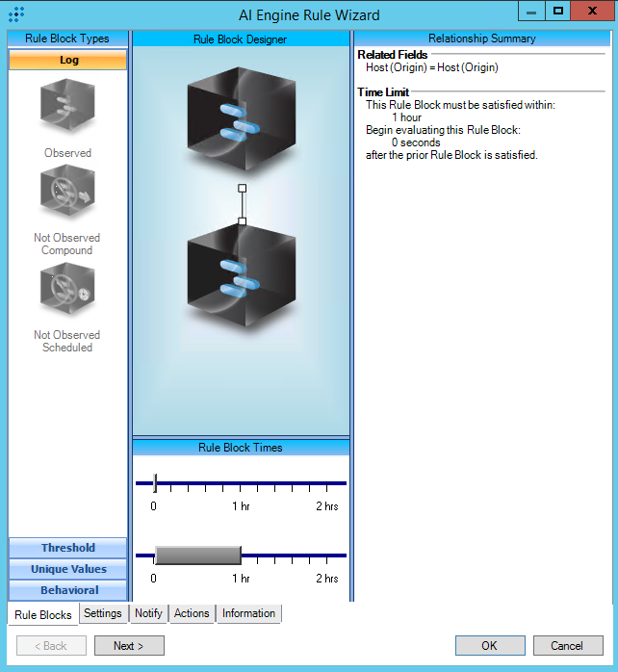
Task: Click the second rule block time range bar
Action: 197,556
